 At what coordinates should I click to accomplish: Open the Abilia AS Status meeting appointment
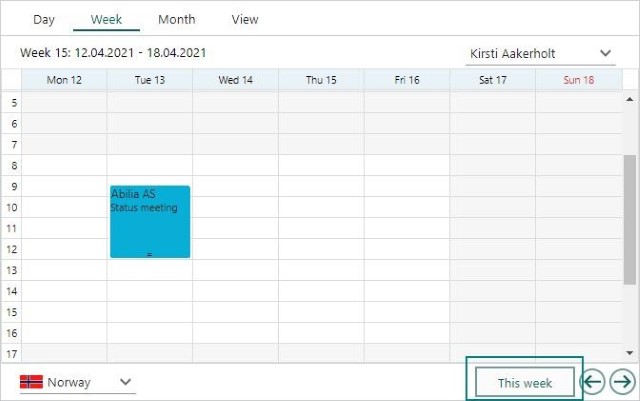coord(150,222)
